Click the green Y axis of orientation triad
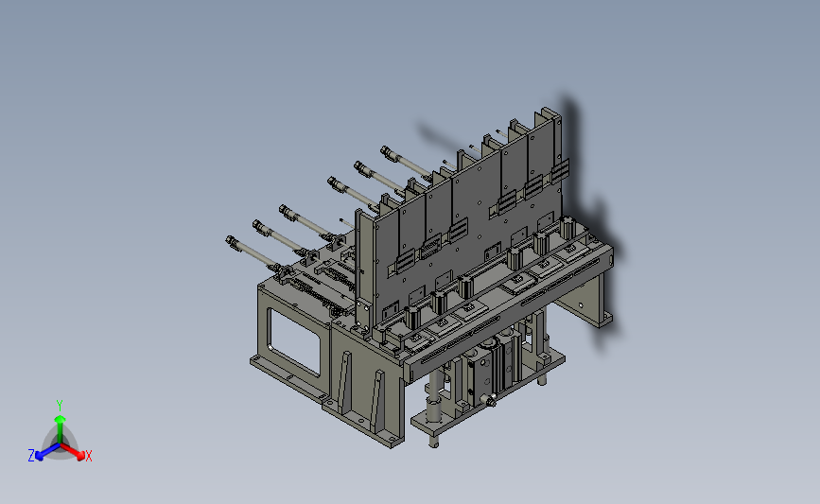This screenshot has height=504, width=820. click(x=60, y=428)
